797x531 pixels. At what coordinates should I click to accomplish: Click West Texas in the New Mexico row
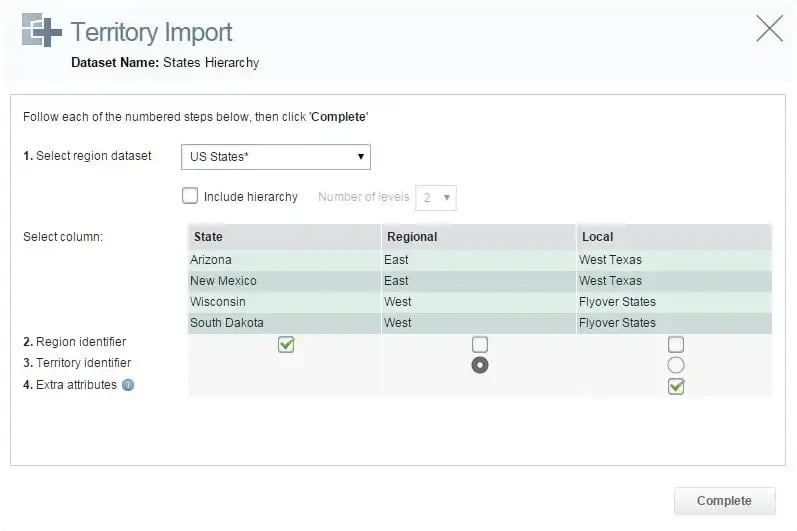pos(675,281)
